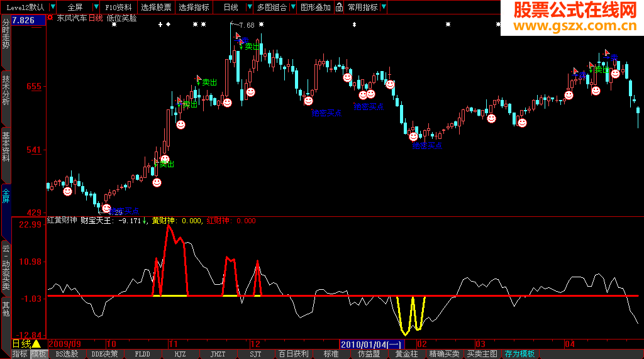Click the up-down arrow marker at chart top

(354, 25)
